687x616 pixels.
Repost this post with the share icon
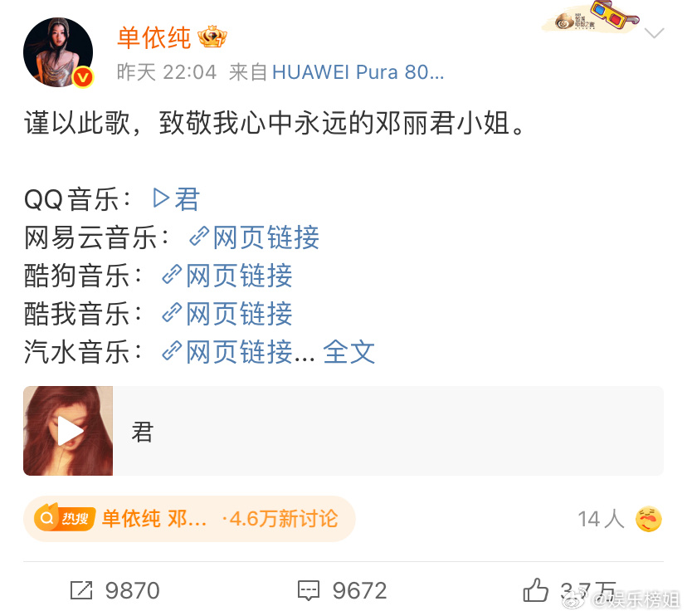click(81, 590)
